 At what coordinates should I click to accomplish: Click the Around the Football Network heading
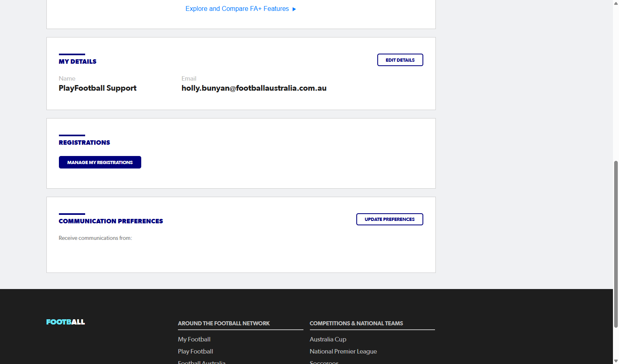pyautogui.click(x=224, y=323)
